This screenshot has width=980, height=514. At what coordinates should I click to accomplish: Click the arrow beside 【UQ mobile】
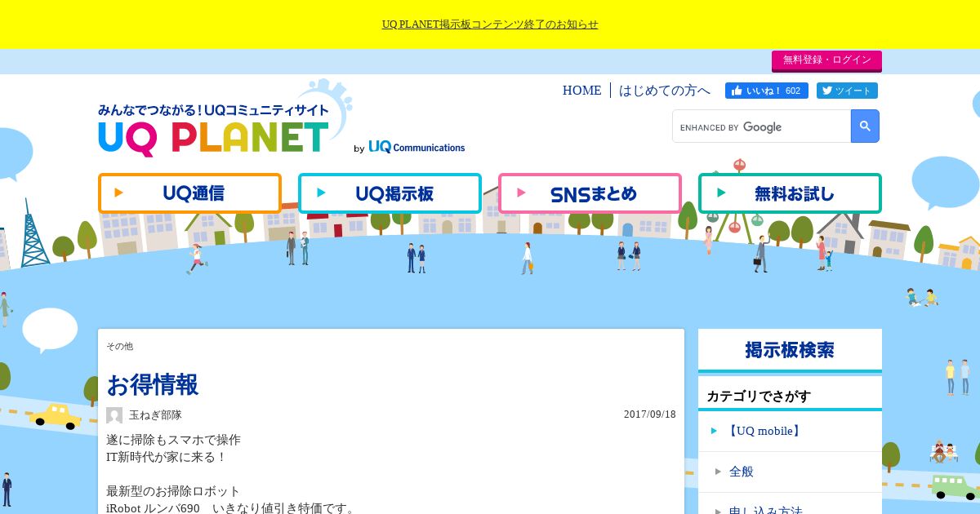[714, 431]
